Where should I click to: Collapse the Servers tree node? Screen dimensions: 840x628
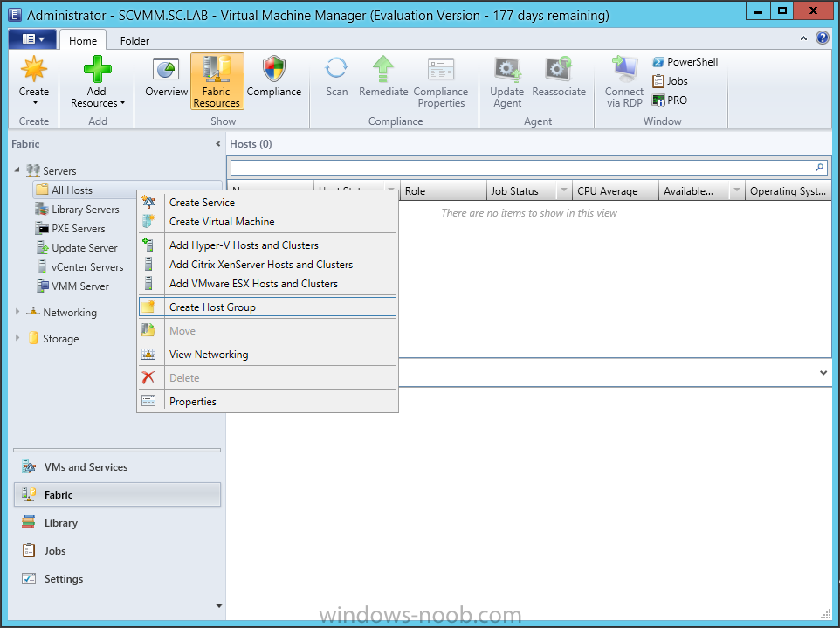(x=17, y=169)
